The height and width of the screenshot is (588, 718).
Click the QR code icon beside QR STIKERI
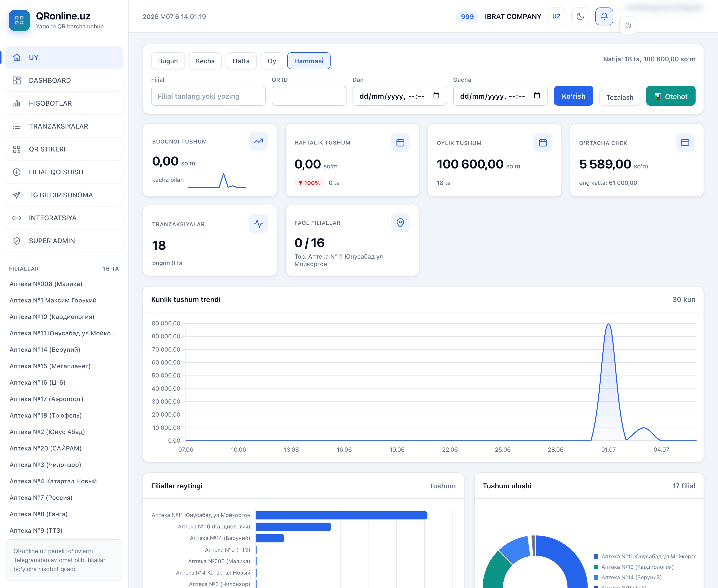coord(17,149)
